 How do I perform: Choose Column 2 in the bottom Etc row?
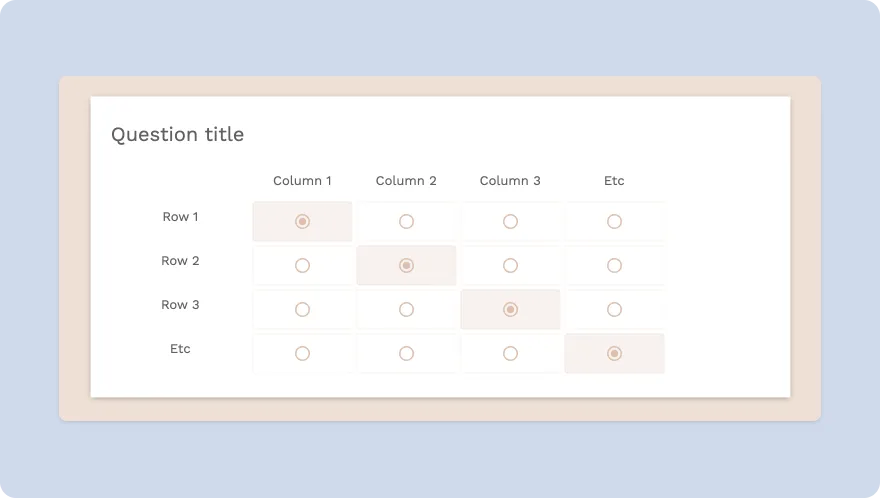coord(406,353)
